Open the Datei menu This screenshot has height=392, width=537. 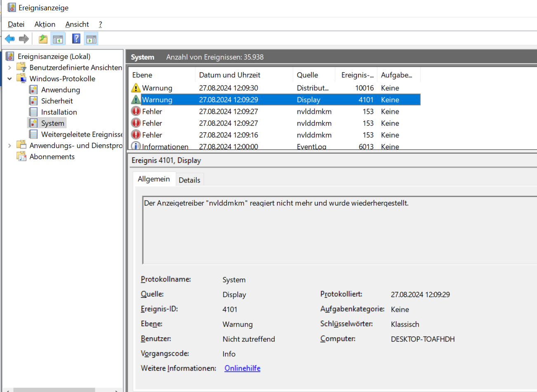pos(16,24)
